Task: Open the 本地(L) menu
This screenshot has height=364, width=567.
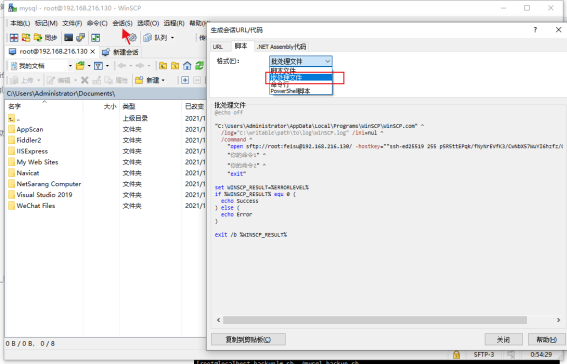Action: click(x=20, y=23)
